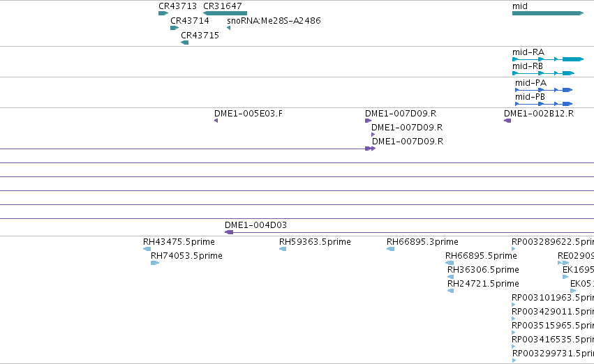Click the RH66895.3prime EST glyph

click(391, 249)
